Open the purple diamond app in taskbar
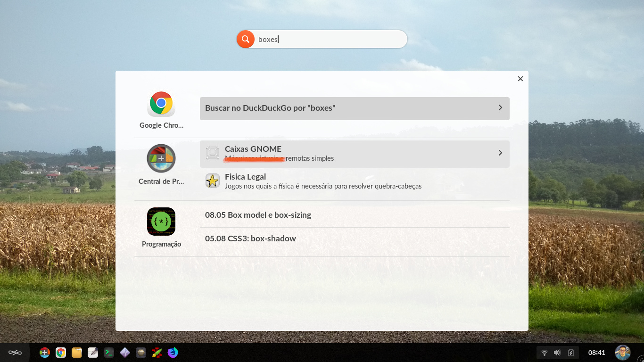Screen dimensions: 644x362 pos(125,353)
